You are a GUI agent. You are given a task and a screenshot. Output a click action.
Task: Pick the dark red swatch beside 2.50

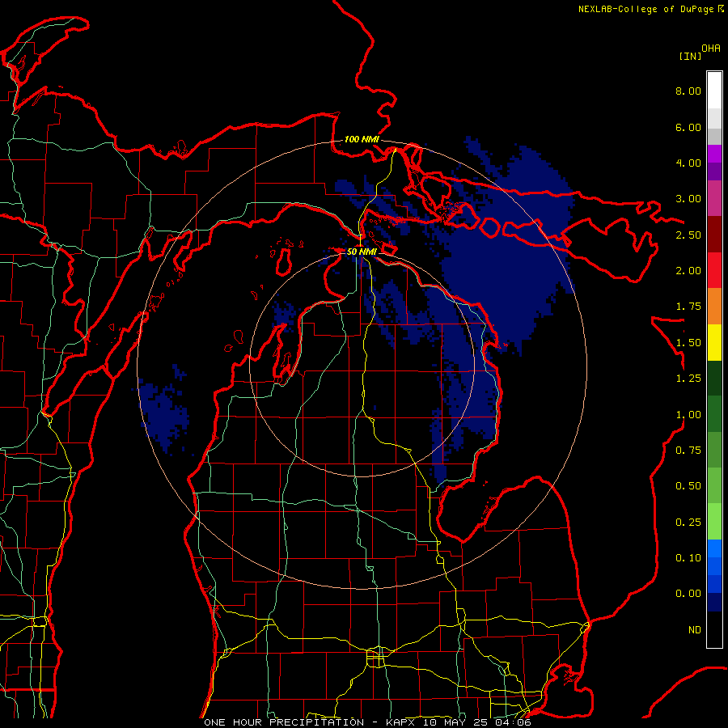pyautogui.click(x=714, y=235)
